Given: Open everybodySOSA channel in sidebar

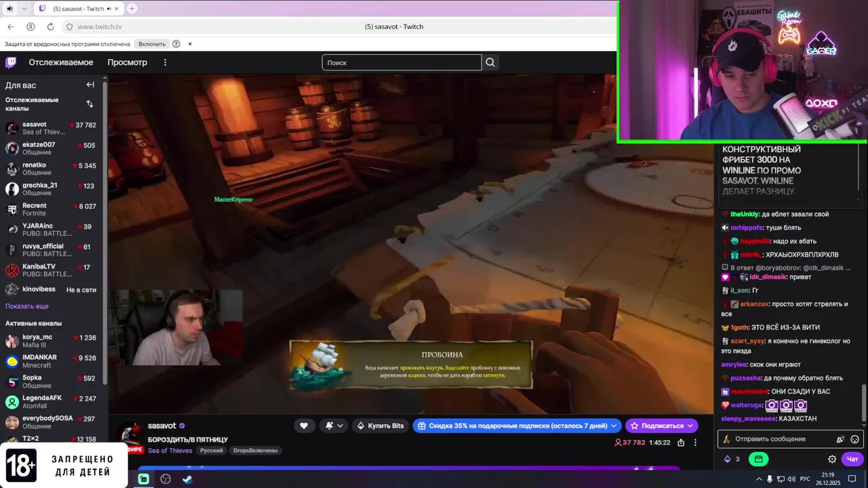Looking at the screenshot, I should pos(52,422).
